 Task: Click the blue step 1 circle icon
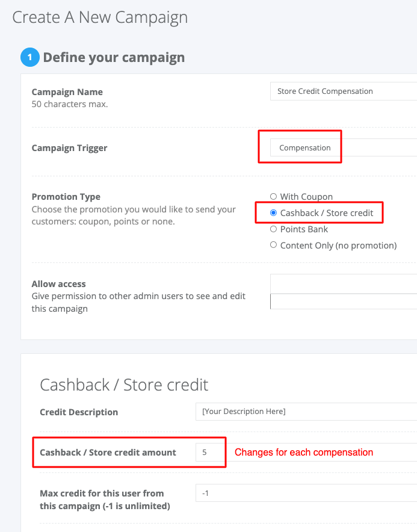click(30, 57)
